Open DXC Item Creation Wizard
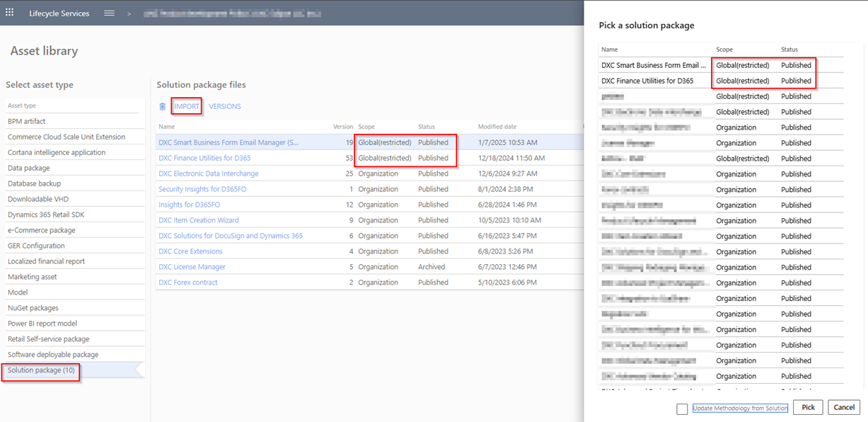Screen dimensions: 868x422 point(199,219)
